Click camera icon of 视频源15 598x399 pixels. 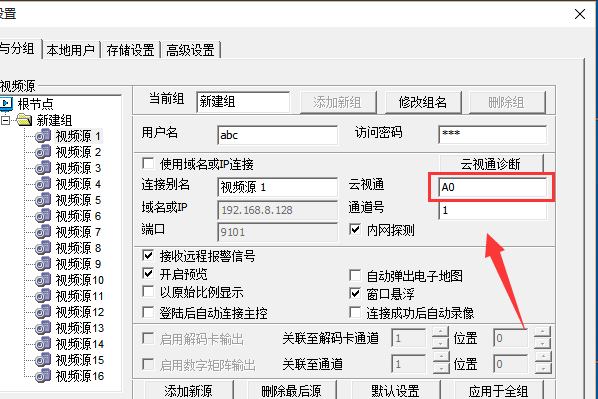pos(43,360)
